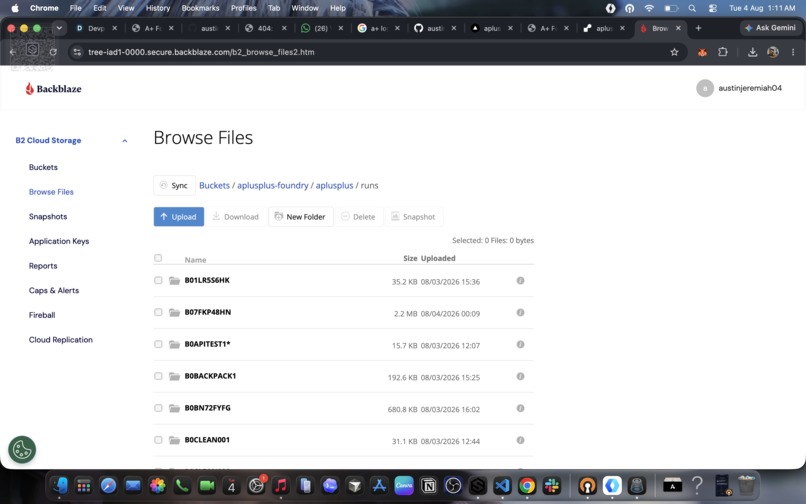Switch to the WhatsApp (26) tab
Image resolution: width=806 pixels, height=504 pixels.
(x=320, y=28)
